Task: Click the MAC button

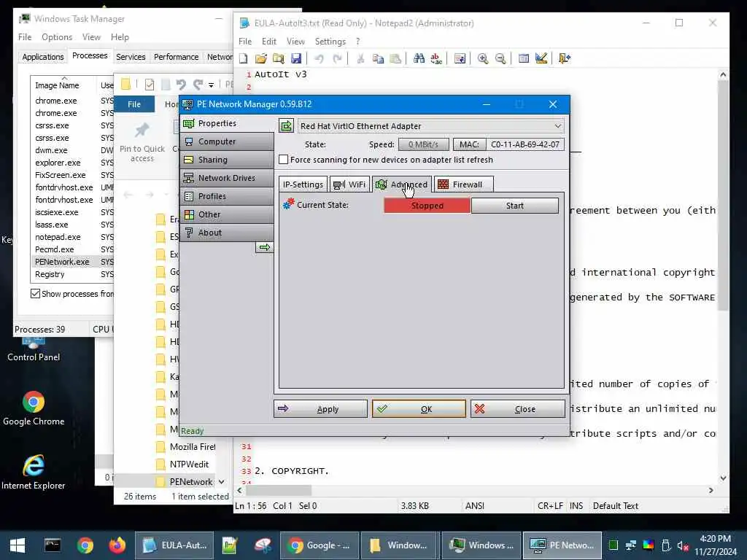Action: tap(469, 144)
